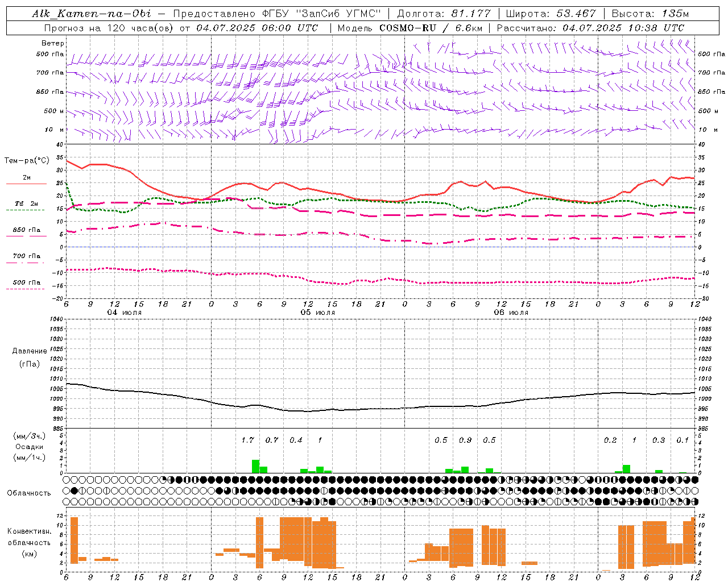Click the 1.7 precipitation value

click(x=247, y=440)
